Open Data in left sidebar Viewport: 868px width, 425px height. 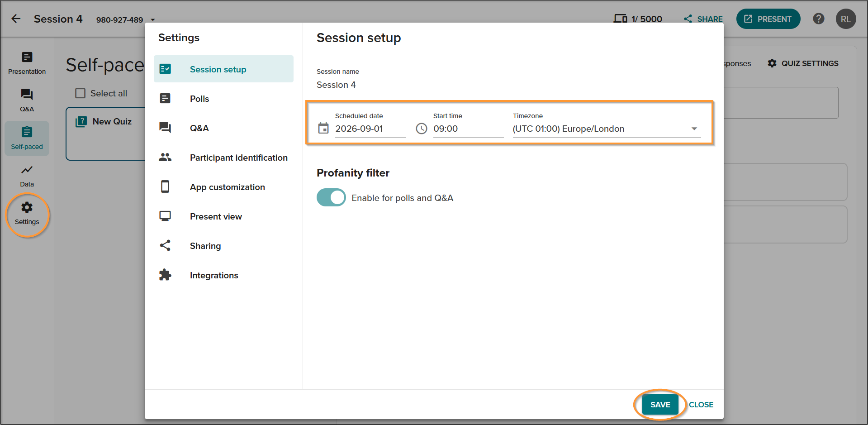coord(27,176)
